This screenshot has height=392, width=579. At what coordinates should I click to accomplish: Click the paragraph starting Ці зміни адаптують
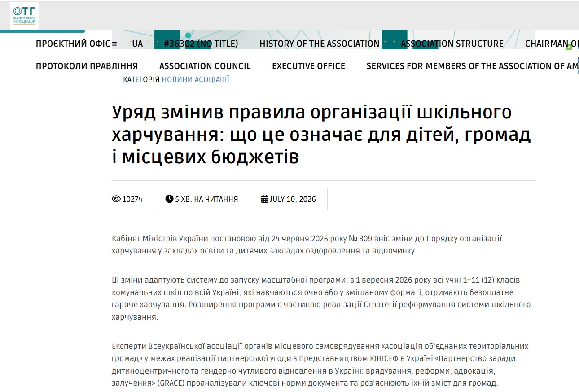(x=321, y=299)
